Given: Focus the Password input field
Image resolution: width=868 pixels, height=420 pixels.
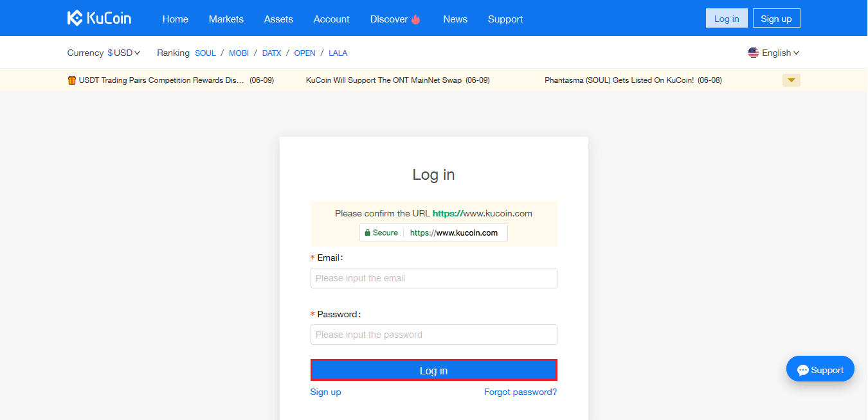Looking at the screenshot, I should pyautogui.click(x=434, y=335).
